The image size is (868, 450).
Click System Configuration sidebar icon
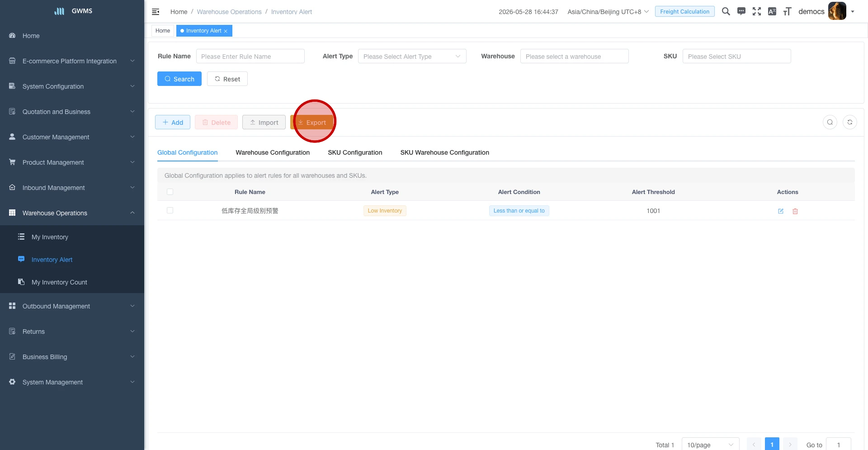(12, 86)
